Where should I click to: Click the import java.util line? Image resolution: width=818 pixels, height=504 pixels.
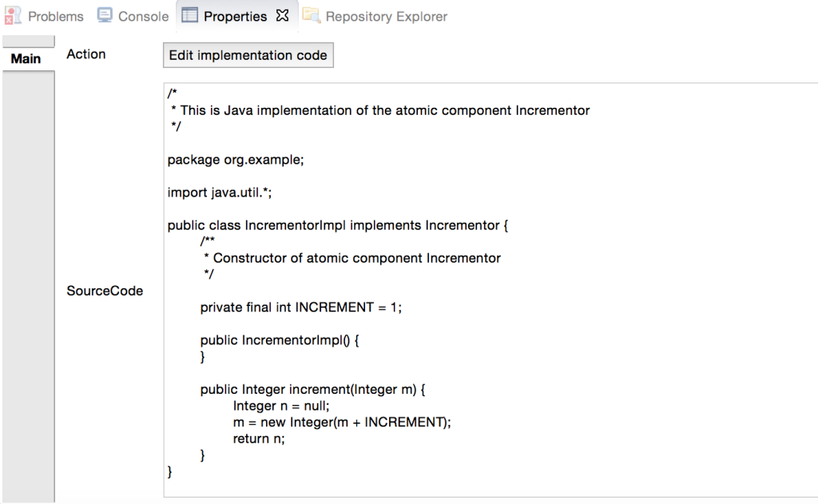click(x=219, y=192)
